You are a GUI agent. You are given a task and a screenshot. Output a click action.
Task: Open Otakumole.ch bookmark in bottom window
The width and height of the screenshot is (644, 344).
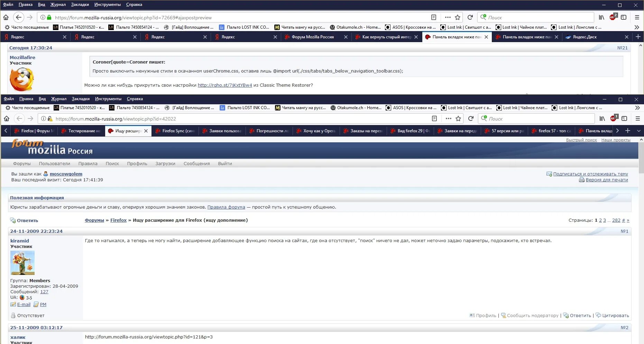point(356,107)
